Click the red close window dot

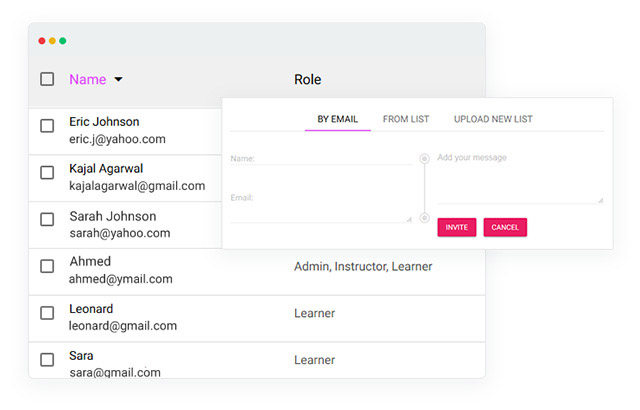tap(42, 41)
